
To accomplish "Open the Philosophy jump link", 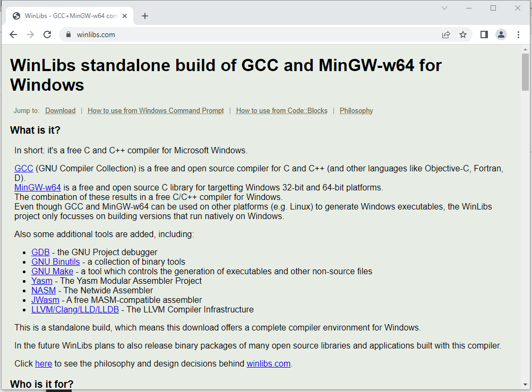I will (356, 111).
